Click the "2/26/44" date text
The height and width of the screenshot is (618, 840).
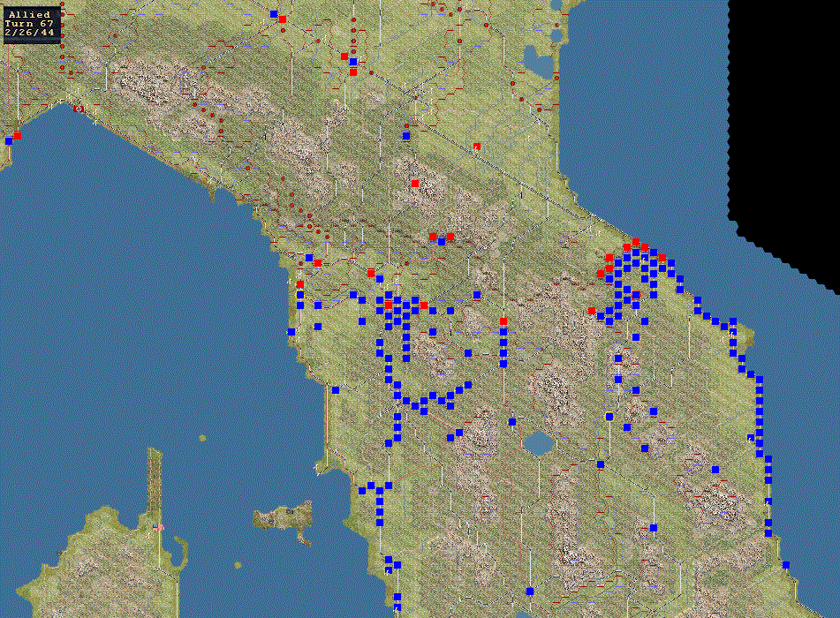pos(29,33)
